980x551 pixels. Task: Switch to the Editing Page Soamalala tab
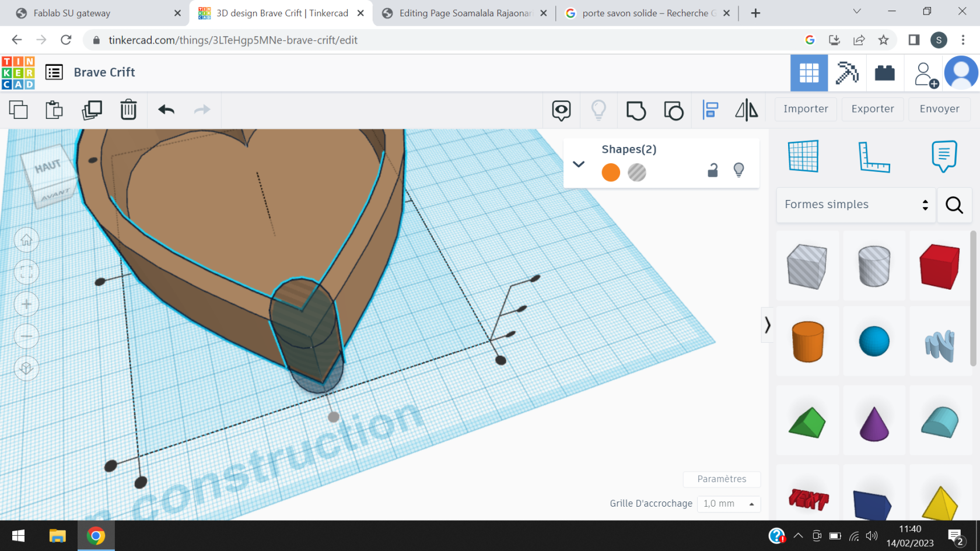coord(464,13)
